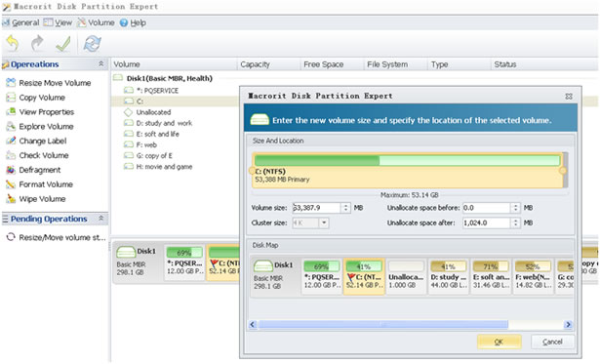Viewport: 600px width, 364px height.
Task: Select Disk1 icon in dialog disk map
Action: click(262, 265)
